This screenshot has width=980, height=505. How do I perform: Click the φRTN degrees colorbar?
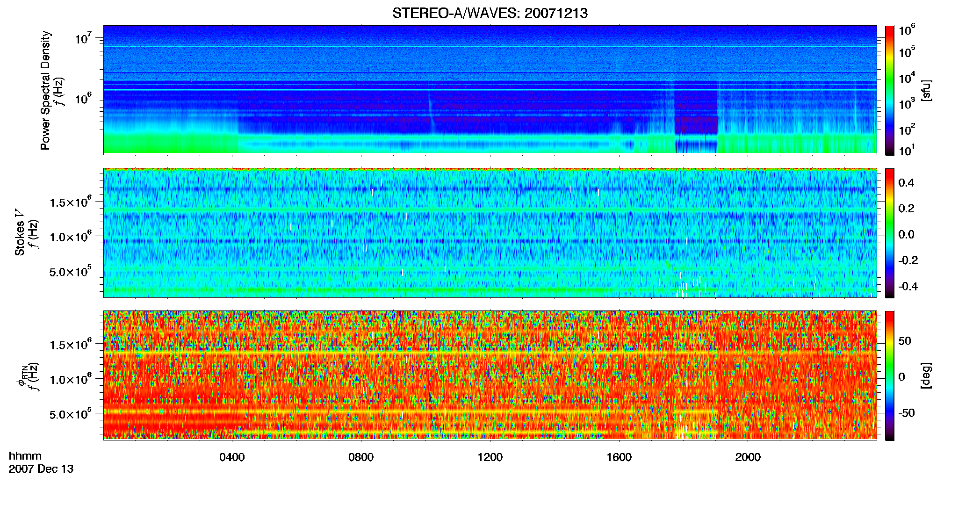pyautogui.click(x=890, y=375)
